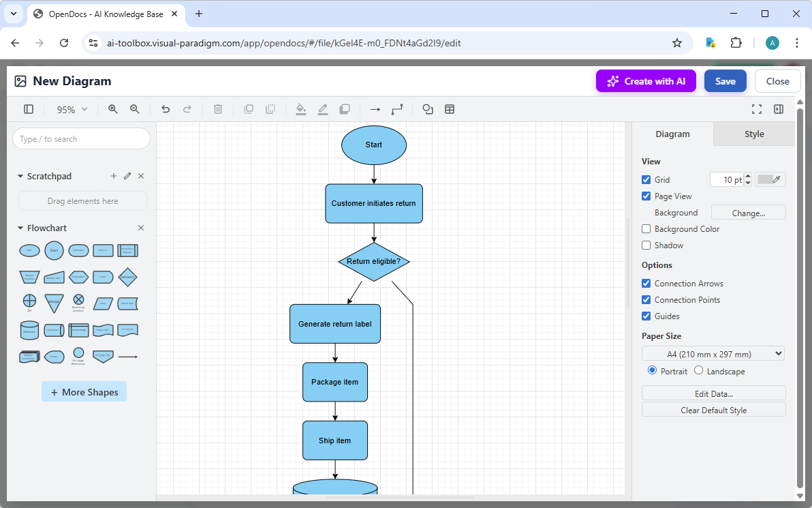
Task: Undo the last diagram change
Action: pyautogui.click(x=165, y=109)
